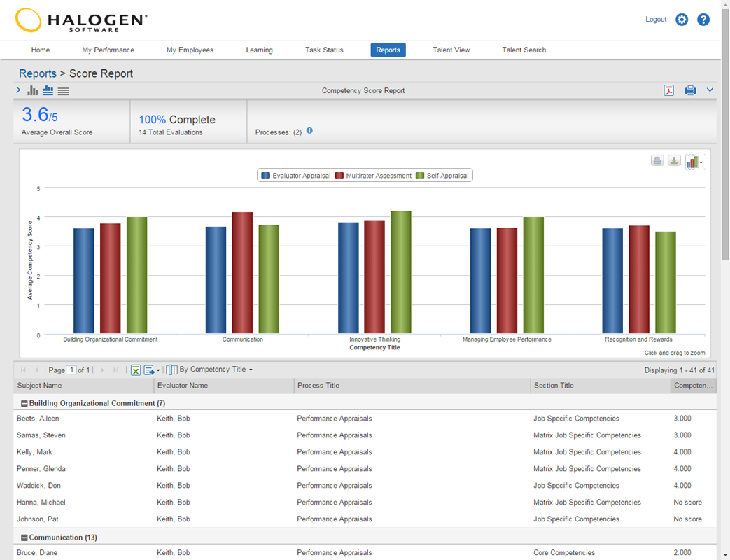Open the My Performance menu

click(x=108, y=50)
